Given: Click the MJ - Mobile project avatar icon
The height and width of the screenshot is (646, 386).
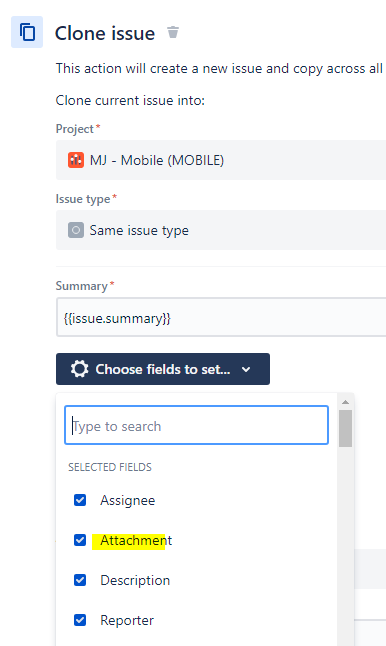Looking at the screenshot, I should coord(76,160).
